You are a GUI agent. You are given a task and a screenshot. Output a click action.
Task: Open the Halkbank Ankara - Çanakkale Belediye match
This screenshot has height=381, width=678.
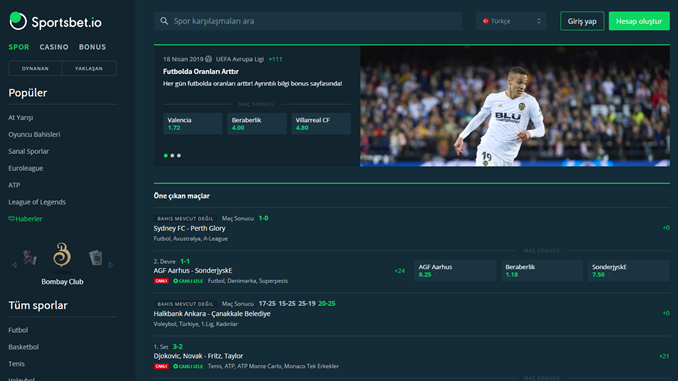coord(212,314)
